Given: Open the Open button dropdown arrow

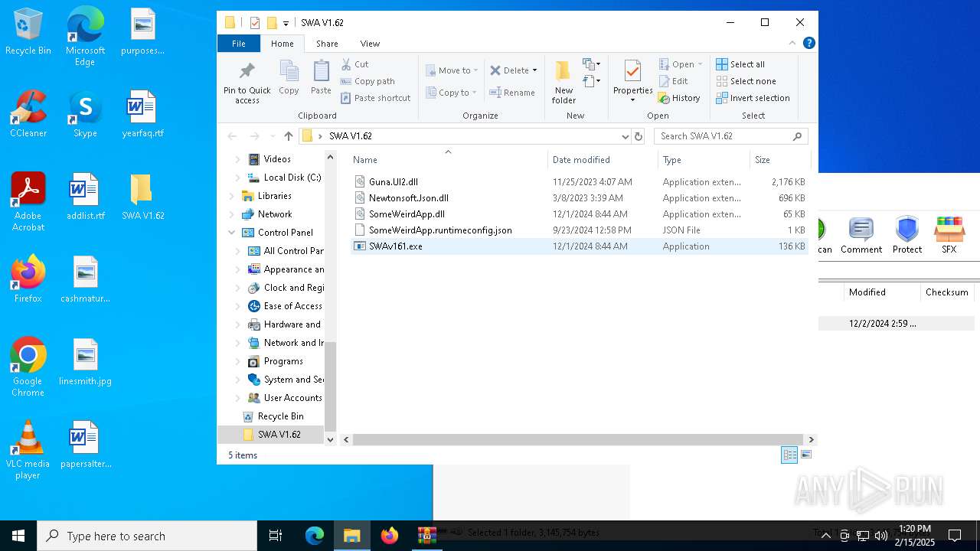Looking at the screenshot, I should coord(700,64).
